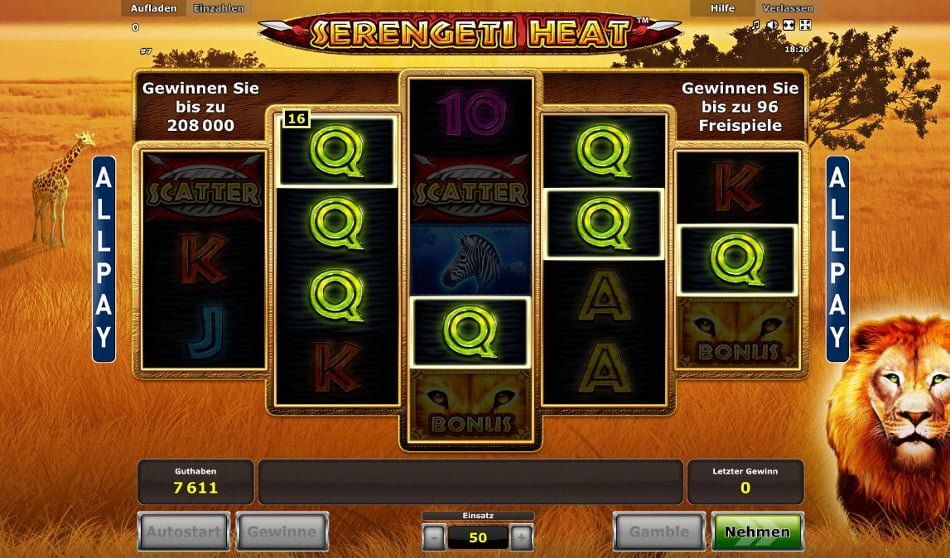
Task: Click the purple 10 symbol on the middle reel
Action: [x=471, y=115]
